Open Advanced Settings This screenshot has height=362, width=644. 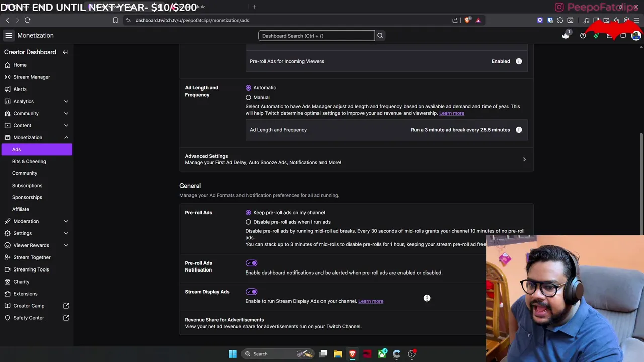point(356,159)
